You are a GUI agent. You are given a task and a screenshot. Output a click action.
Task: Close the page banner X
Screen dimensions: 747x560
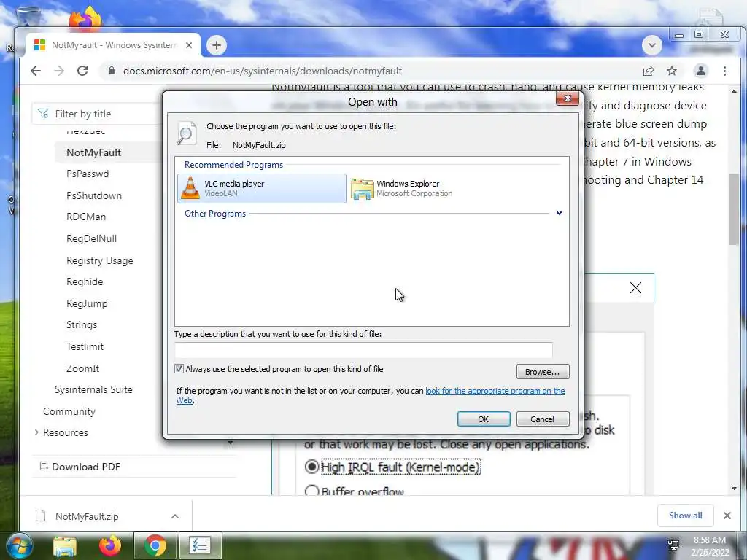click(635, 287)
